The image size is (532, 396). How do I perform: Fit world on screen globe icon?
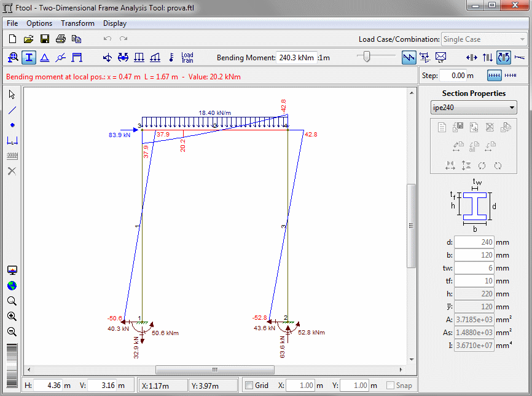coord(12,285)
